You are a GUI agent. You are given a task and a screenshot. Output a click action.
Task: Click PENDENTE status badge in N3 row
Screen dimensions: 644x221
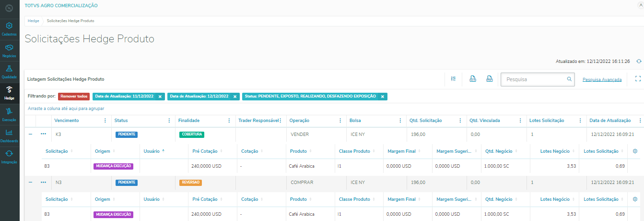pos(127,183)
